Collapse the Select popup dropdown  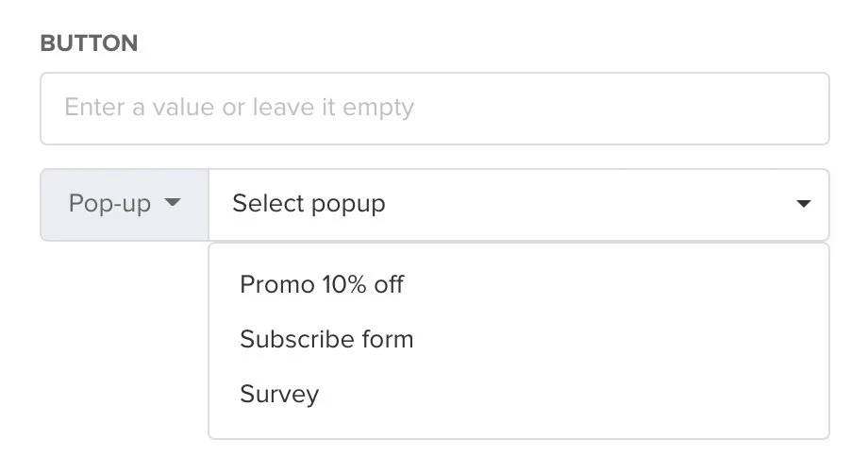click(x=804, y=204)
